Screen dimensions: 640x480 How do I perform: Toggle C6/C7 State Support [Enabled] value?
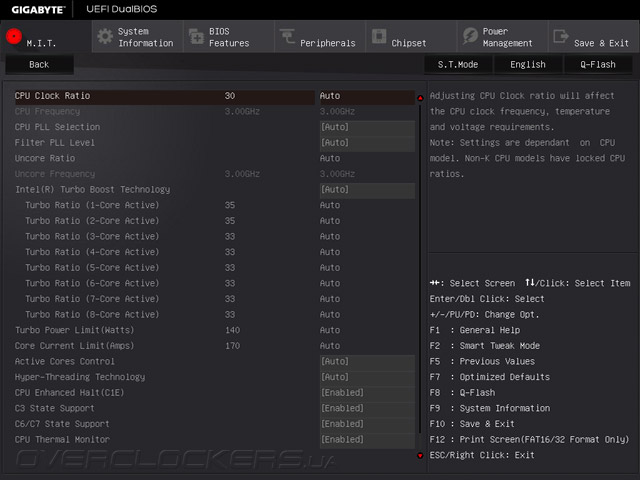click(x=367, y=424)
